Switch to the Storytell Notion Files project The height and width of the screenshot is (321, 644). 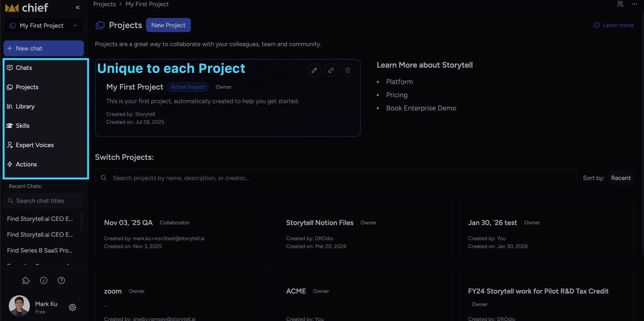click(364, 228)
